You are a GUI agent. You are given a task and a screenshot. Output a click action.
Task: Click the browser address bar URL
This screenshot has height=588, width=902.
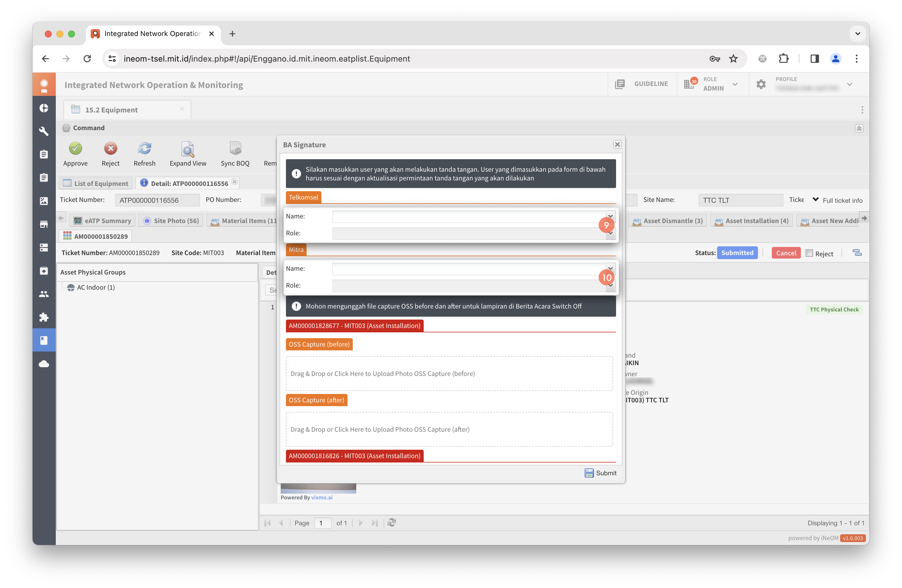click(266, 59)
